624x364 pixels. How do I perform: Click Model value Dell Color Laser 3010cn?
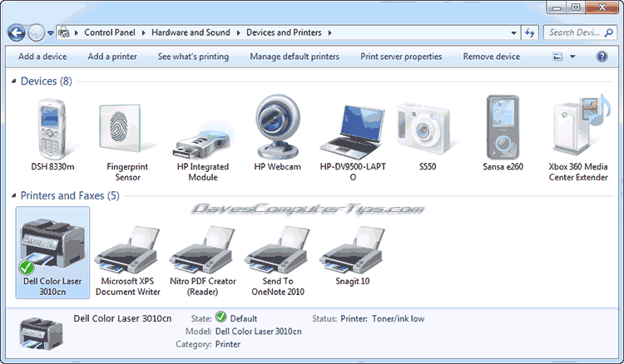click(x=258, y=332)
